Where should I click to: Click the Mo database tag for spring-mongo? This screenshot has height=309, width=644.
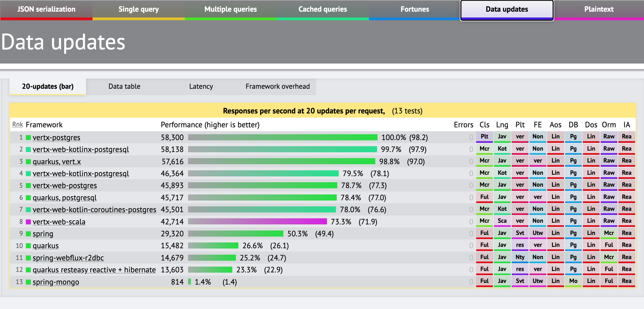(573, 281)
